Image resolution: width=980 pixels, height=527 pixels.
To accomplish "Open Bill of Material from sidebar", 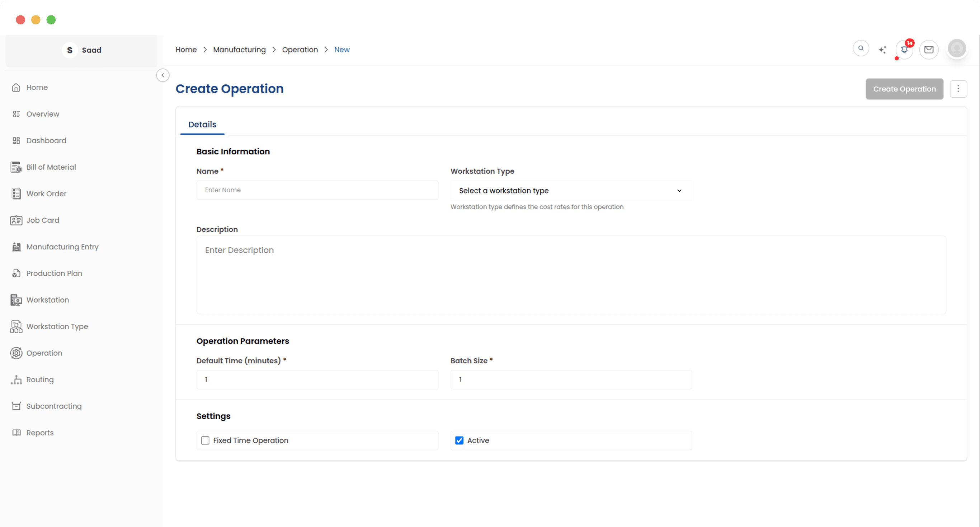I will [51, 167].
